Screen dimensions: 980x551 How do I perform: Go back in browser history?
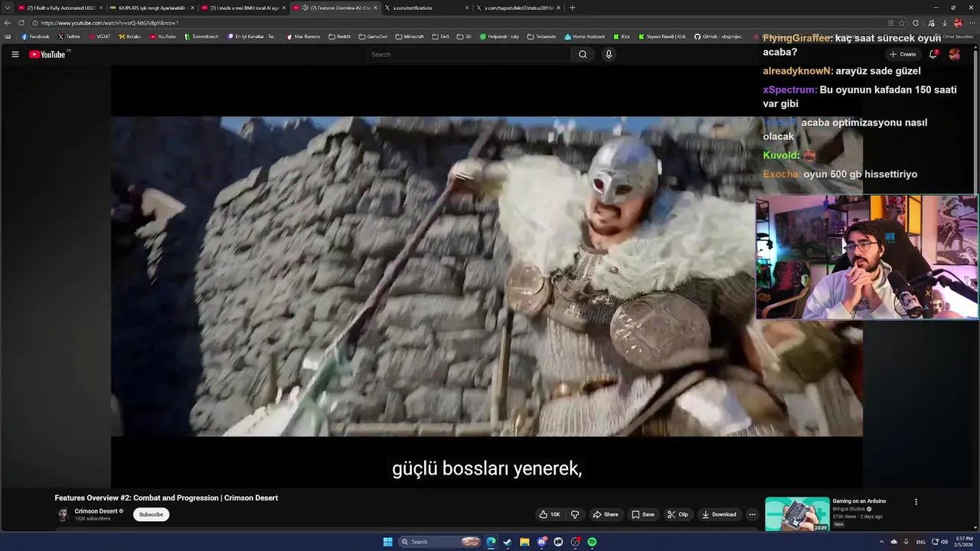pyautogui.click(x=8, y=23)
